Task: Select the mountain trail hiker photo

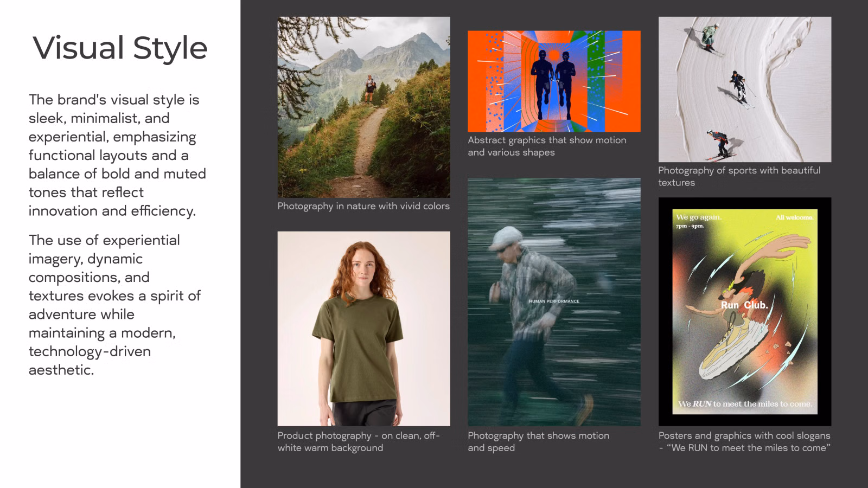Action: (x=364, y=107)
